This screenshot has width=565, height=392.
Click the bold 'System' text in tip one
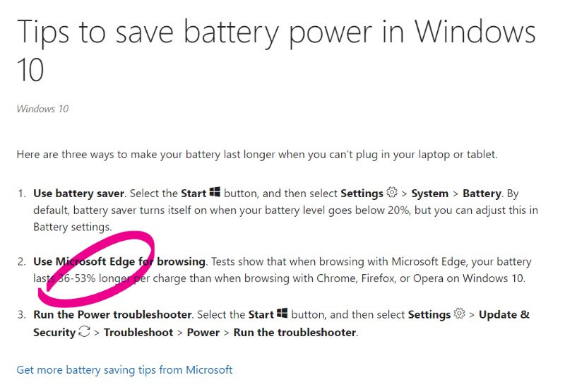(429, 194)
